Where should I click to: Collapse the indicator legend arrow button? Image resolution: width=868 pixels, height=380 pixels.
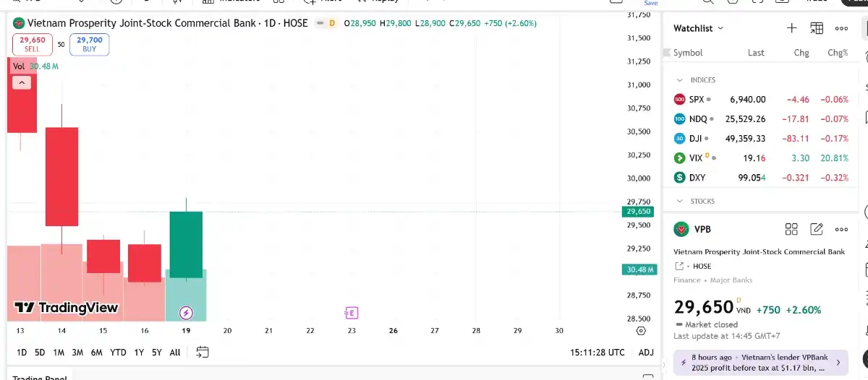tap(22, 83)
